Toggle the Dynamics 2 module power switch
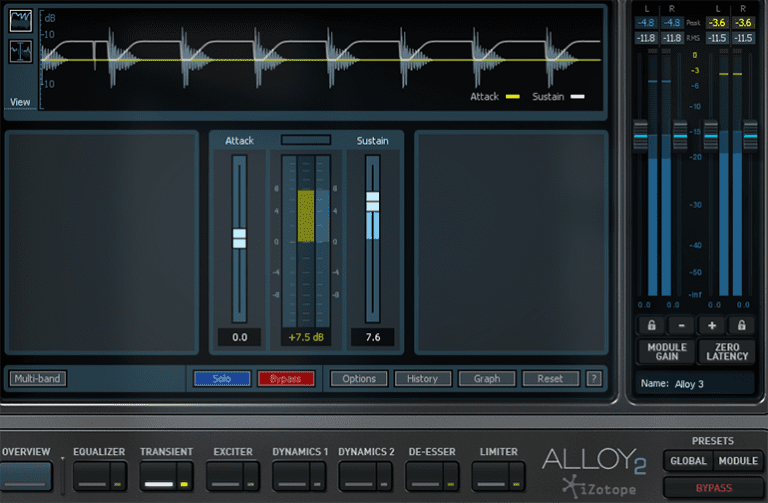The width and height of the screenshot is (768, 503). click(x=384, y=476)
